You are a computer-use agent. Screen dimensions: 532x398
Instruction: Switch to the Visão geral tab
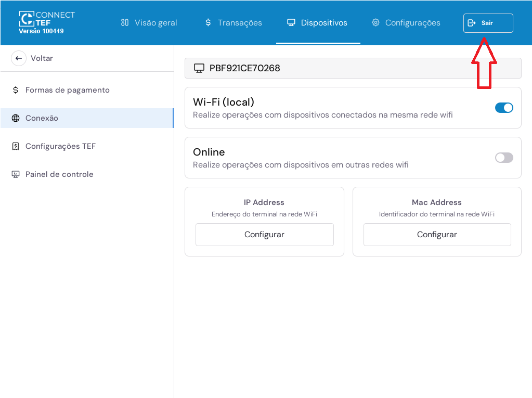(155, 22)
